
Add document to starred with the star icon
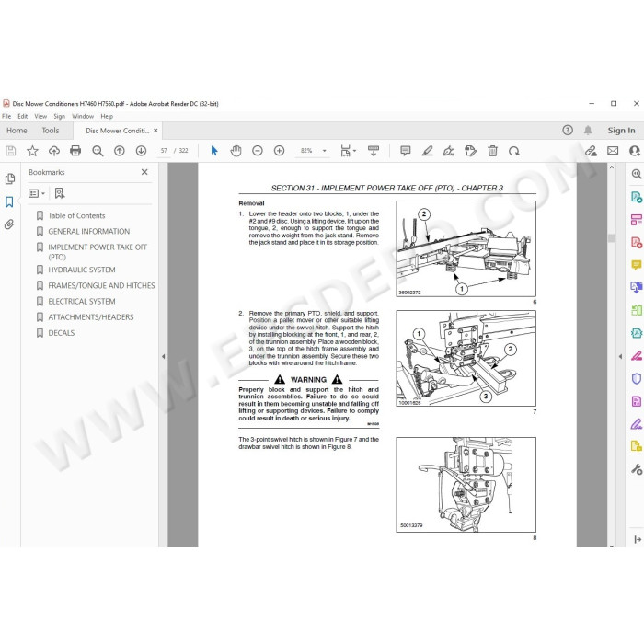point(32,151)
